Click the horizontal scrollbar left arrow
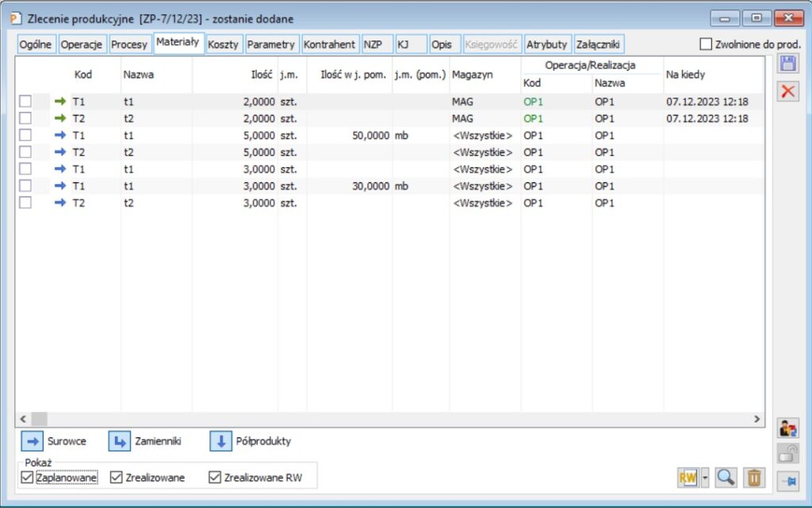This screenshot has width=812, height=508. pyautogui.click(x=23, y=418)
